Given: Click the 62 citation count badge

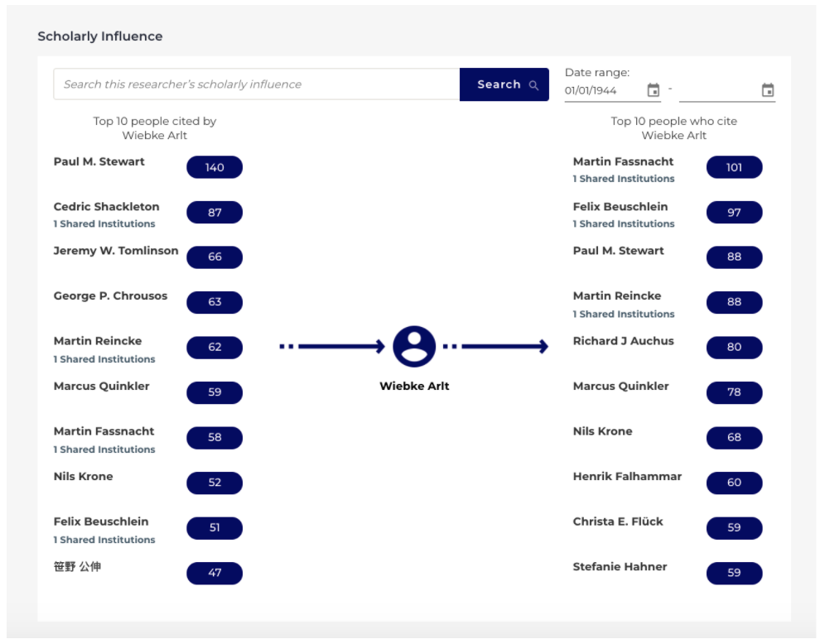Looking at the screenshot, I should [x=215, y=348].
